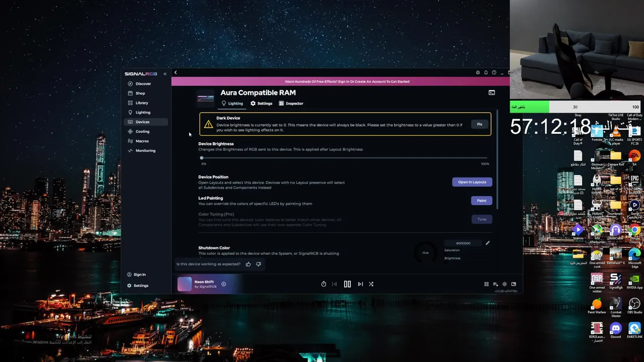Click the bug report icon in title bar
Viewport: 644px width, 362px height.
(478, 72)
